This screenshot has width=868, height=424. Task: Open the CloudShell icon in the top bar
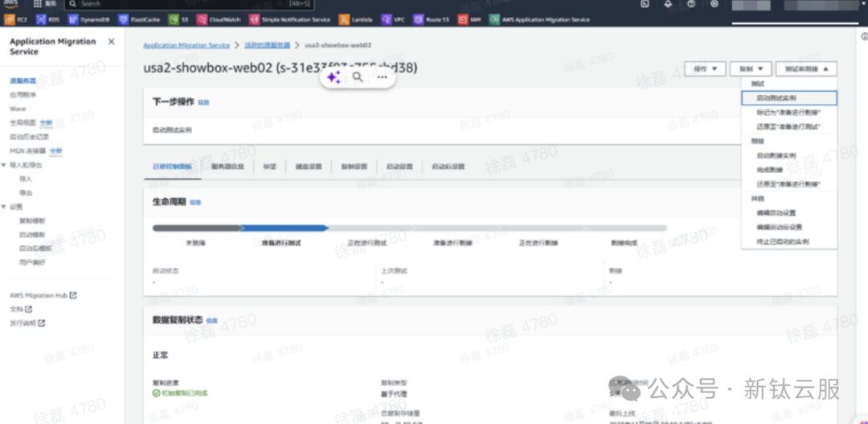[x=645, y=3]
